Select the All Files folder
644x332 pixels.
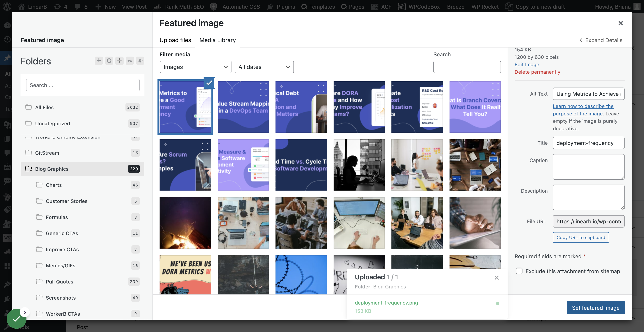click(x=82, y=107)
